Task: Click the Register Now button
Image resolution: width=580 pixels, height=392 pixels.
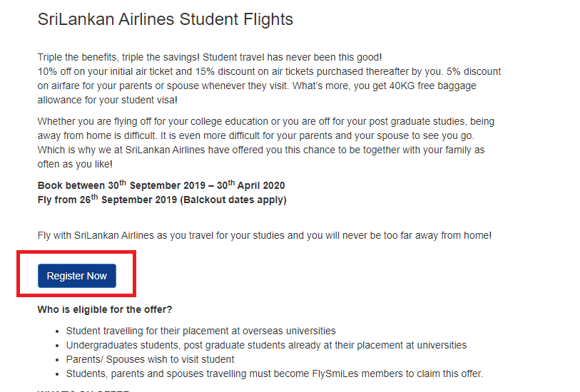Action: pos(76,276)
